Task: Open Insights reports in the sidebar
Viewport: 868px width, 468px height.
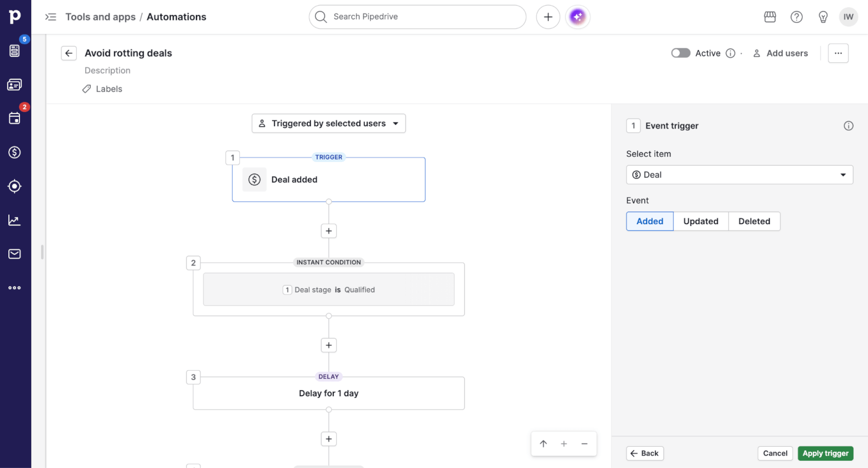Action: tap(14, 220)
